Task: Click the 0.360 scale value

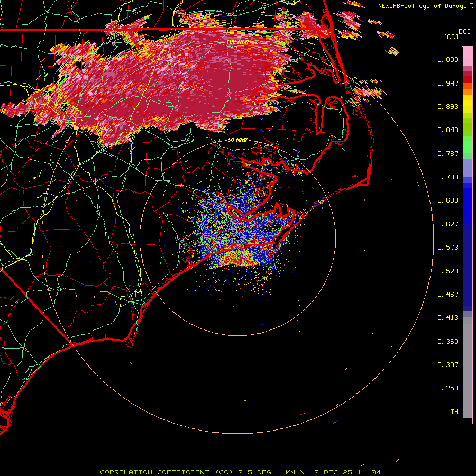Action: pos(448,342)
